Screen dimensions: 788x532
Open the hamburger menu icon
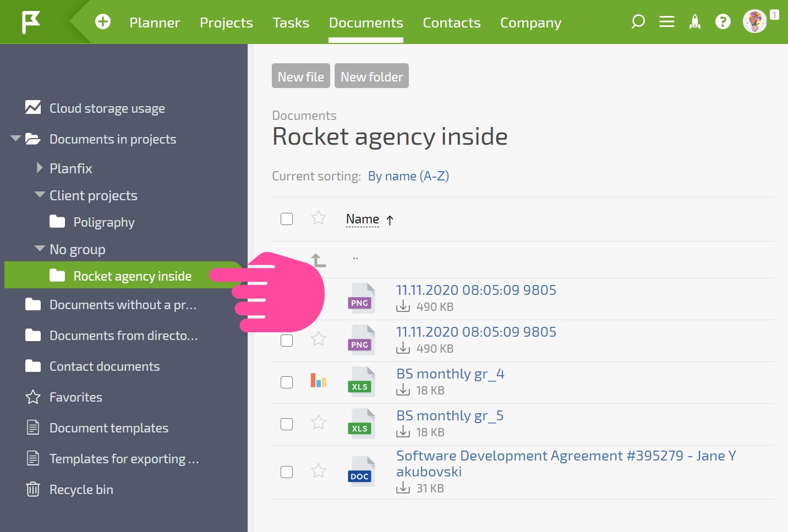tap(667, 22)
